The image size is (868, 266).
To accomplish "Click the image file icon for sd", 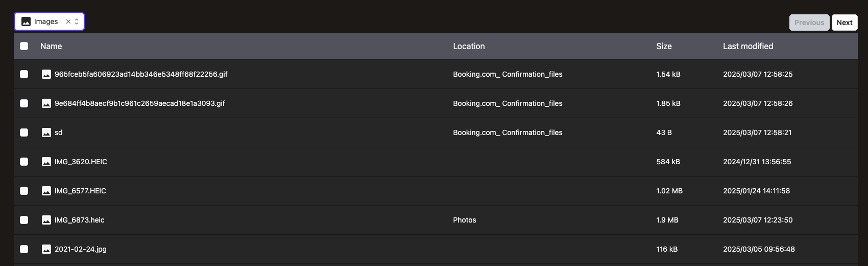I will point(46,132).
